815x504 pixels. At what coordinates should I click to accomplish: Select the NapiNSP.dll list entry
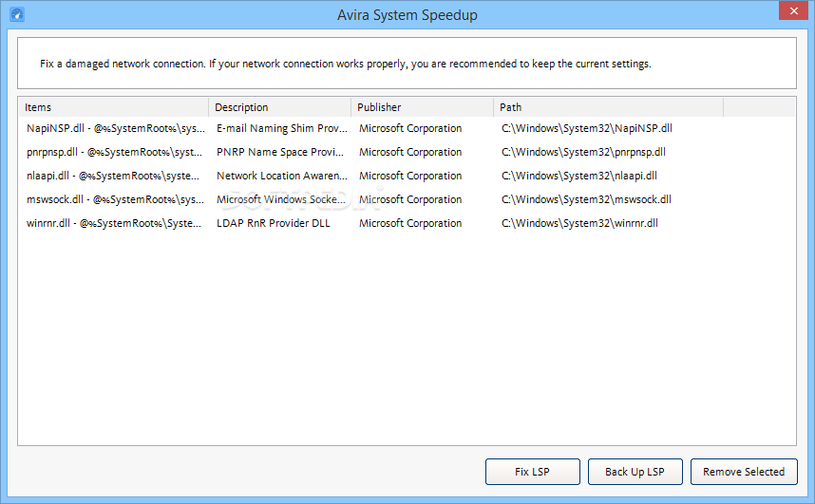tap(407, 128)
